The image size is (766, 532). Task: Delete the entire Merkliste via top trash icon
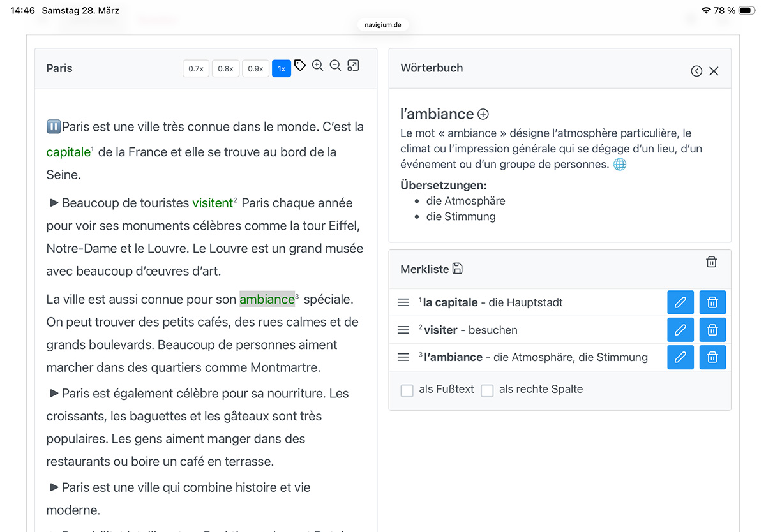712,262
